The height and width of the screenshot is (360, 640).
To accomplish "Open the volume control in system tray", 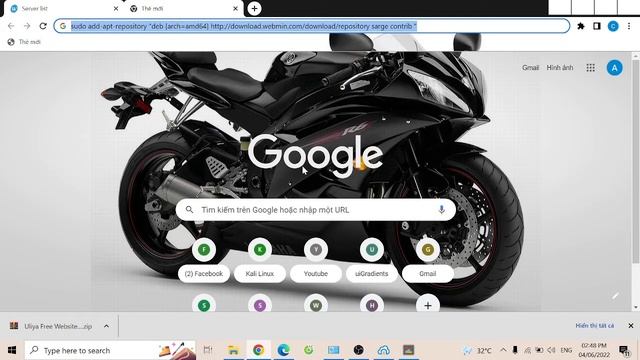I will coord(551,350).
